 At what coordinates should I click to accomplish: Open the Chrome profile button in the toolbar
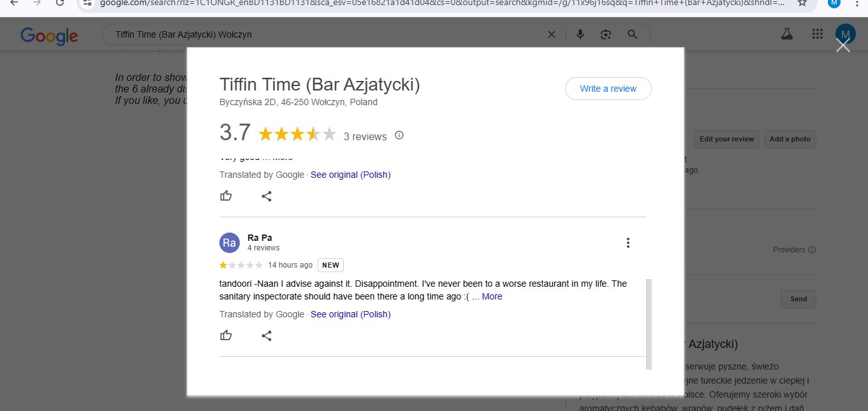tap(834, 3)
